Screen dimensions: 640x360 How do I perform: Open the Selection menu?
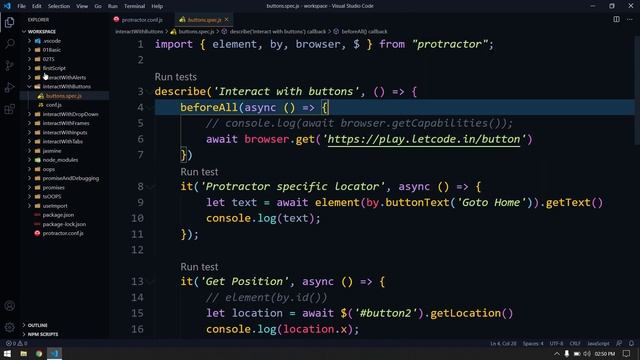point(59,6)
